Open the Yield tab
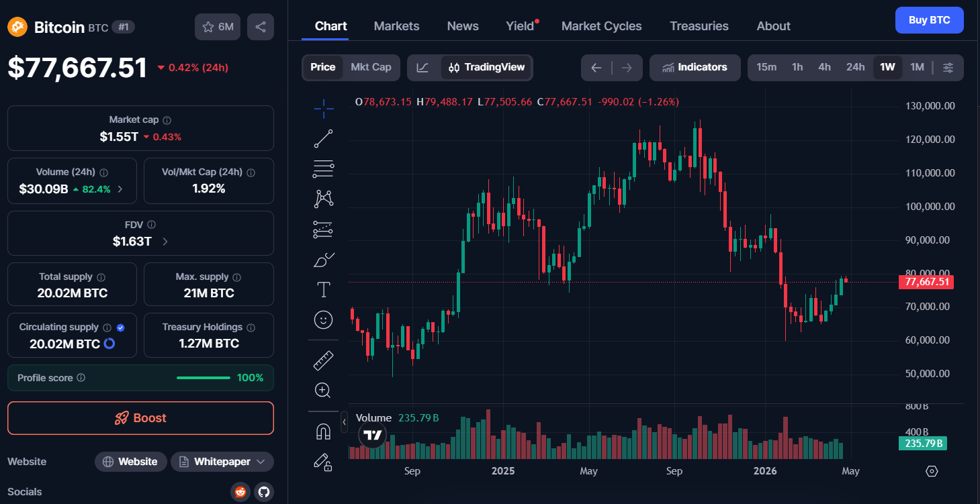The height and width of the screenshot is (504, 980). click(x=520, y=26)
